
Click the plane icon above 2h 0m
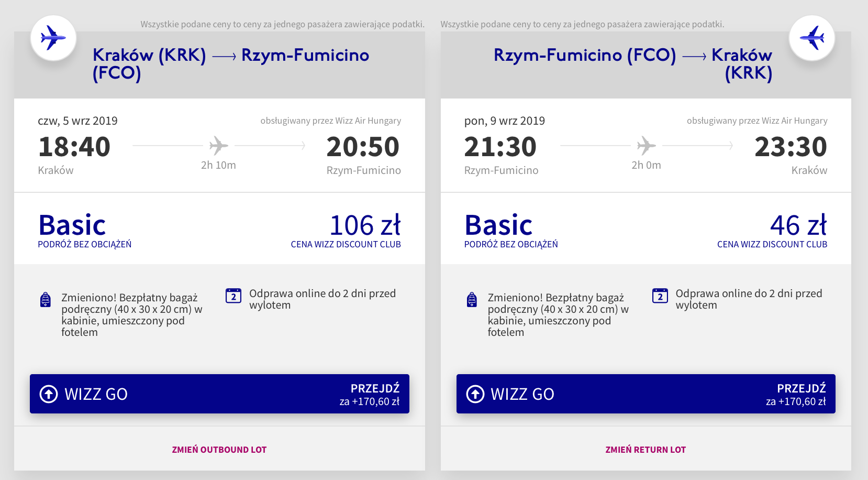(x=647, y=145)
